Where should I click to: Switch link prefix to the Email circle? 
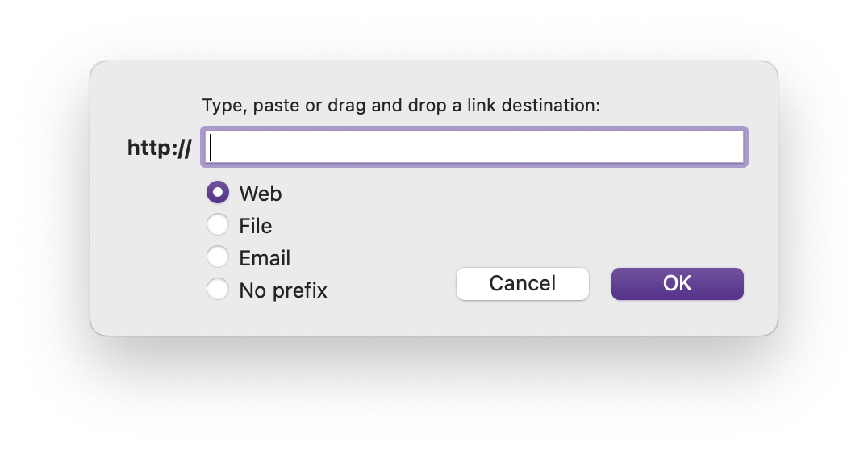tap(218, 257)
